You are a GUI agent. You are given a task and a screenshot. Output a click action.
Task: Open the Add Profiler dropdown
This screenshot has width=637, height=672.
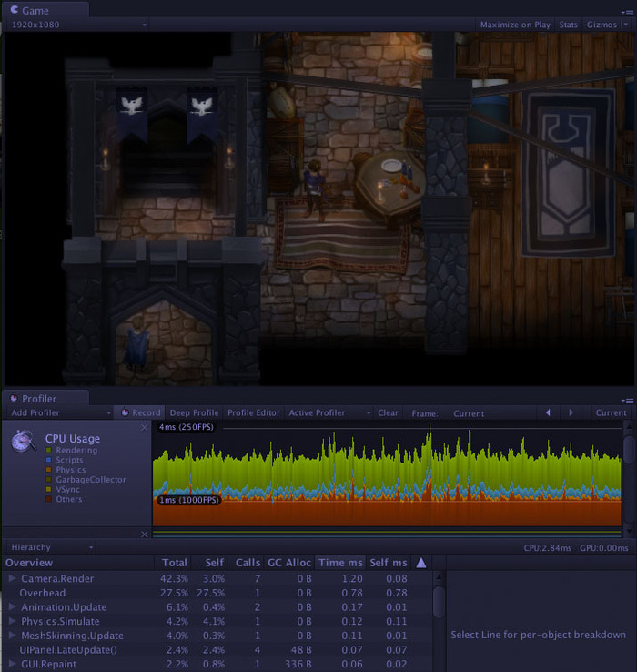click(60, 412)
